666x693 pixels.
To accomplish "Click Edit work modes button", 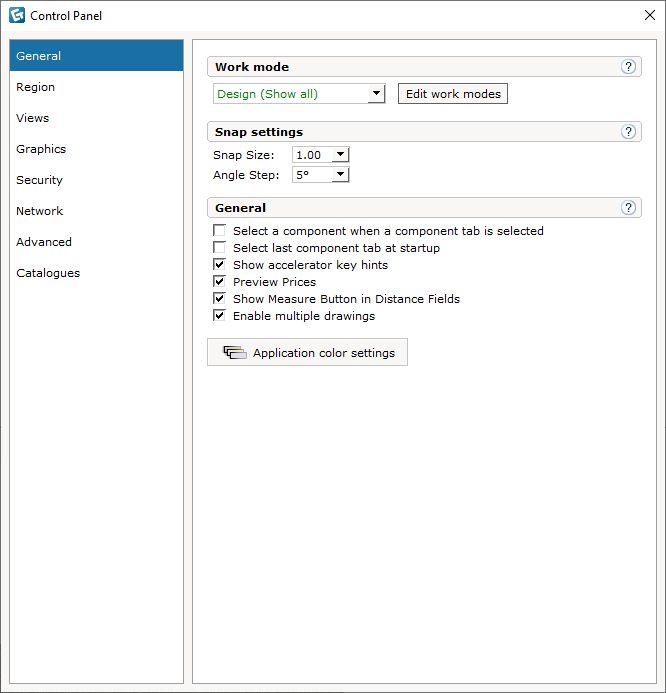I will (453, 94).
